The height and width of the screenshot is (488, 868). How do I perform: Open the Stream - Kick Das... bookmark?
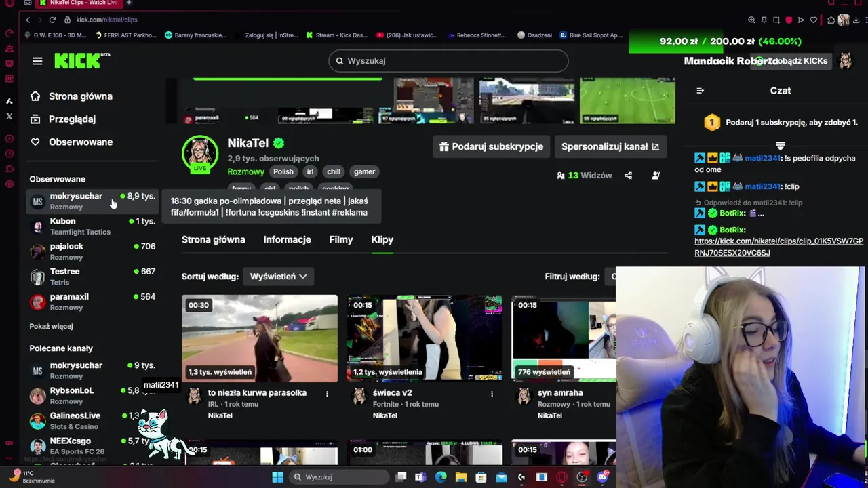pyautogui.click(x=336, y=35)
